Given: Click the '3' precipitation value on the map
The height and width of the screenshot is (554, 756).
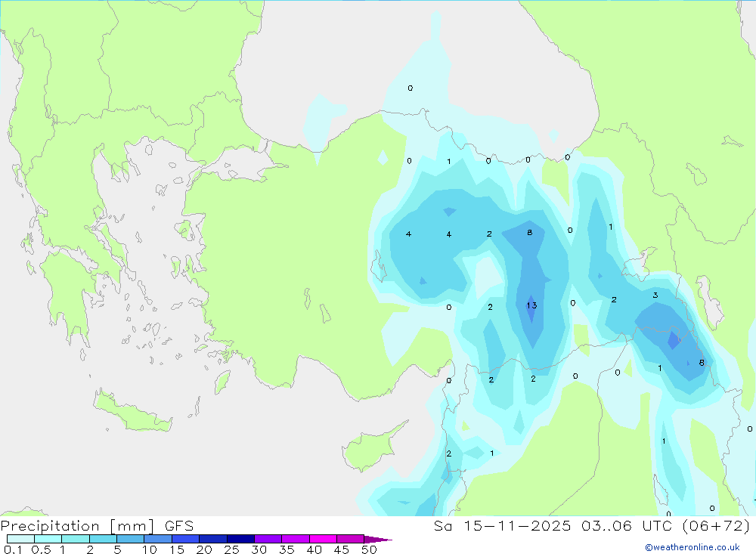Looking at the screenshot, I should 655,295.
